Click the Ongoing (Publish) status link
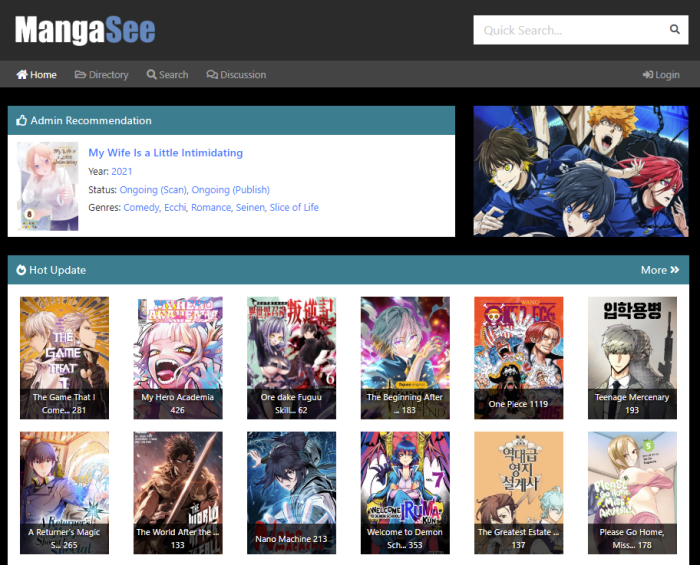Screen dimensions: 700x565 point(231,190)
